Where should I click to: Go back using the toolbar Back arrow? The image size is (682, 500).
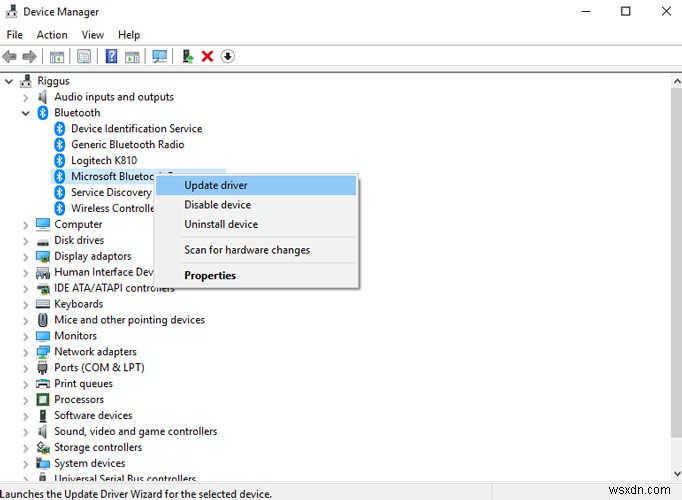pos(9,56)
